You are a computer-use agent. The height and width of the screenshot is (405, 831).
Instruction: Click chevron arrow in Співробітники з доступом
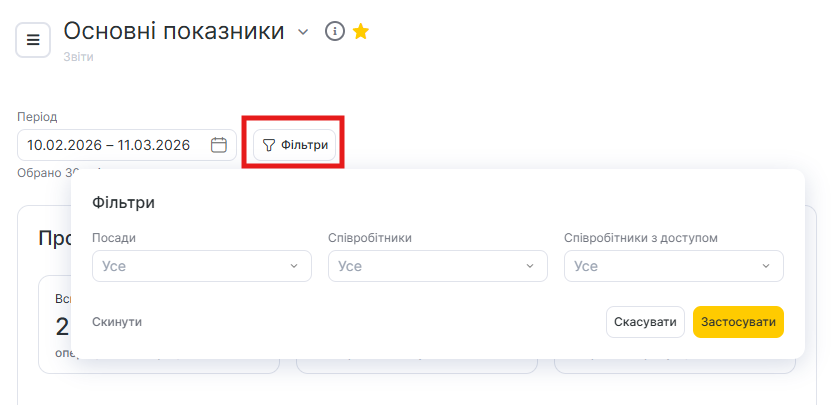766,266
